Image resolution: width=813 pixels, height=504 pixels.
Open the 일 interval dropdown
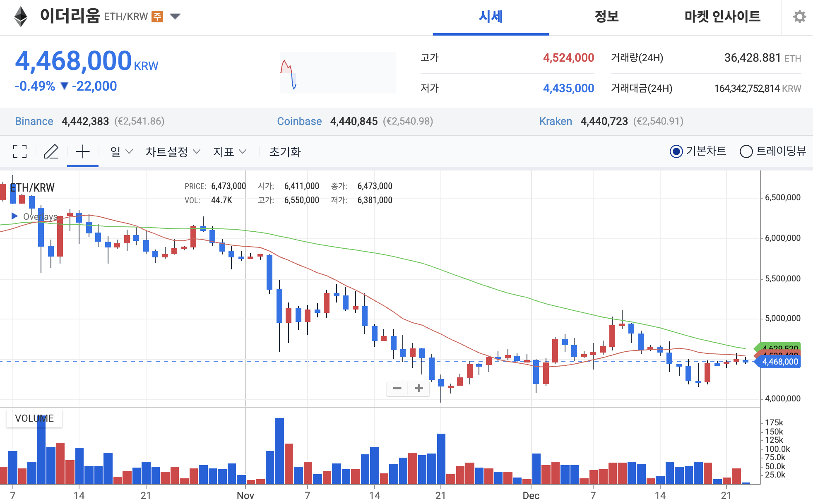[x=119, y=152]
